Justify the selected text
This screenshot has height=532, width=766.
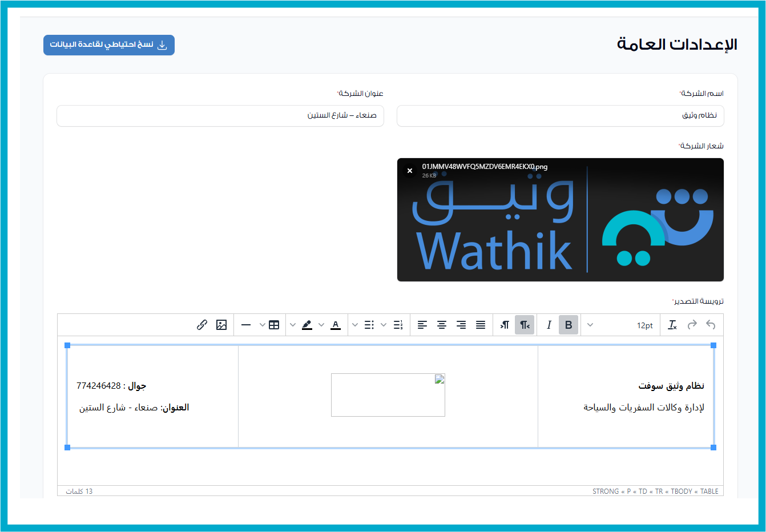481,325
